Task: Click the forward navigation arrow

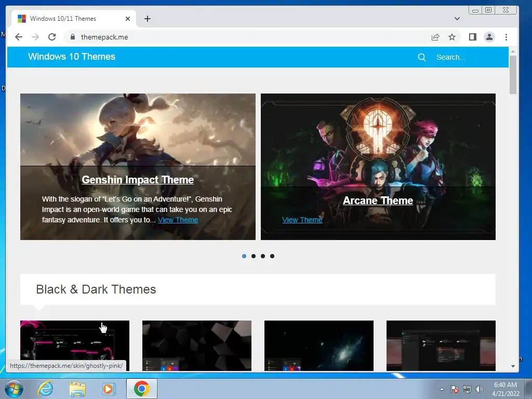Action: 35,37
